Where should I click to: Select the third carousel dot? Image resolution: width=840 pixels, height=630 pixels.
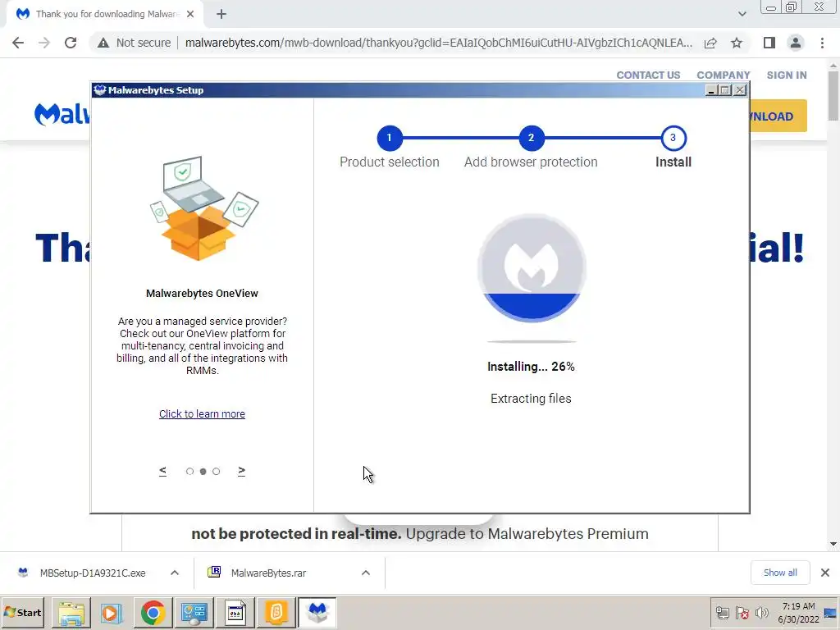216,472
